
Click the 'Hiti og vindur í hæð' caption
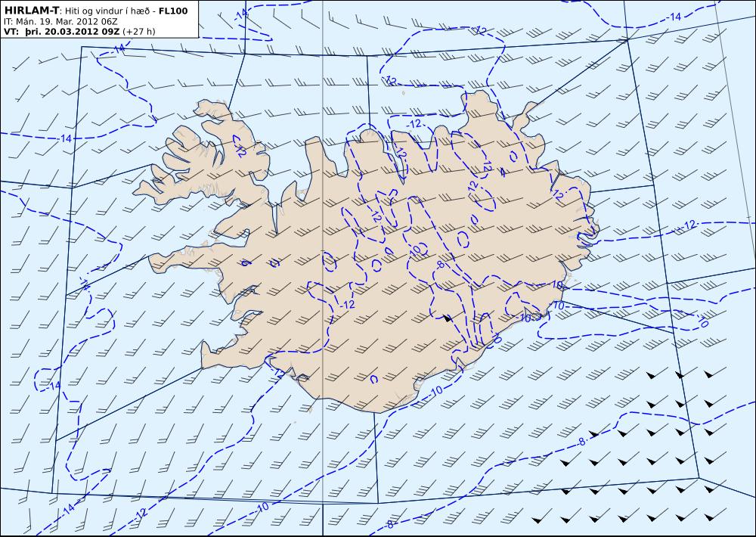(x=109, y=11)
